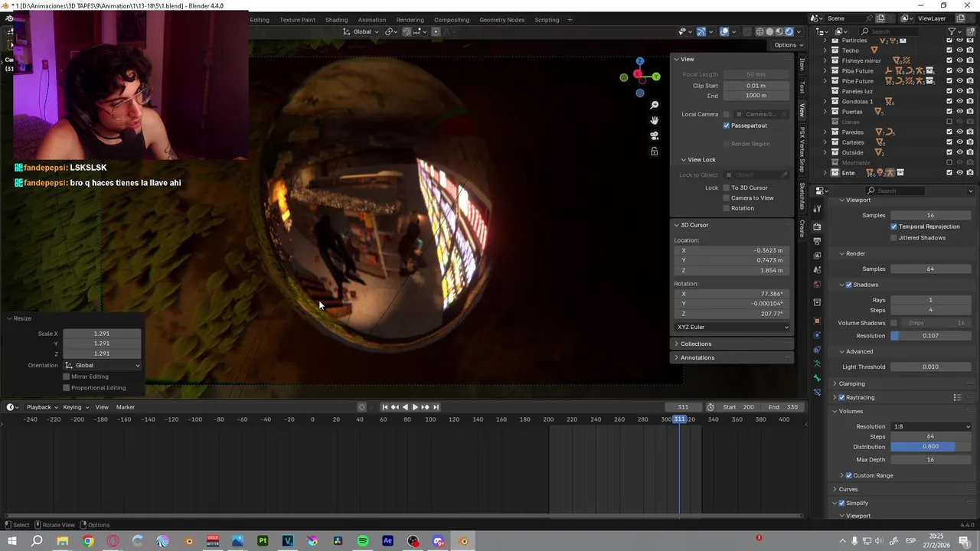
Task: Open Spotify from the taskbar
Action: [363, 541]
